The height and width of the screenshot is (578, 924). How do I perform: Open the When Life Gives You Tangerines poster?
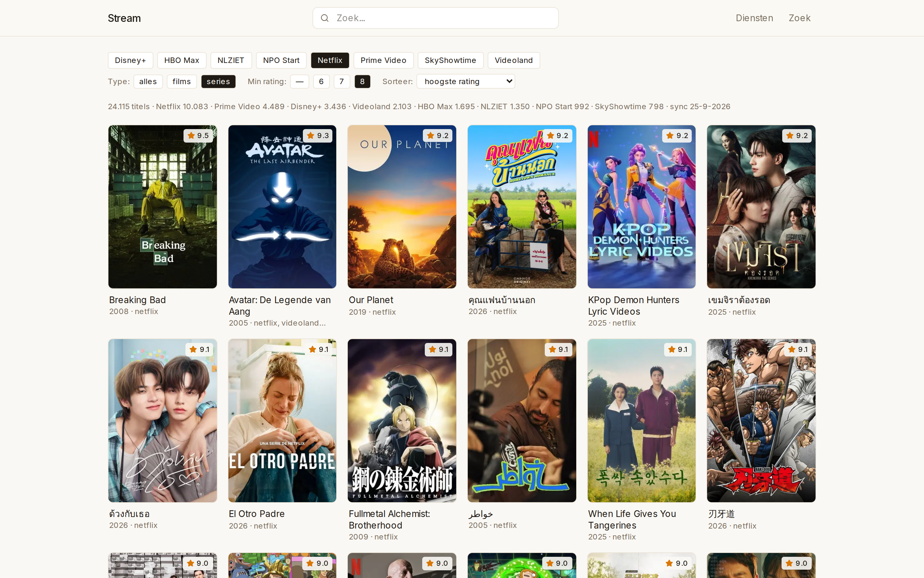642,421
